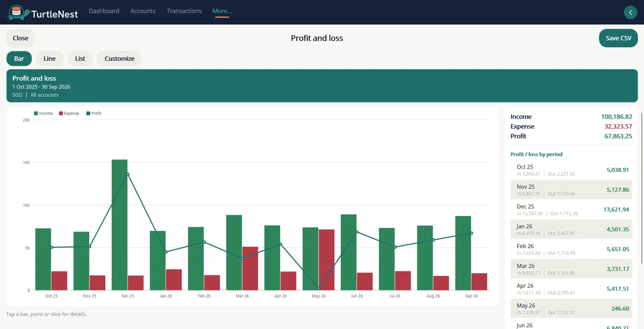Click the May 26 expense bar
The width and height of the screenshot is (644, 329).
(x=326, y=260)
